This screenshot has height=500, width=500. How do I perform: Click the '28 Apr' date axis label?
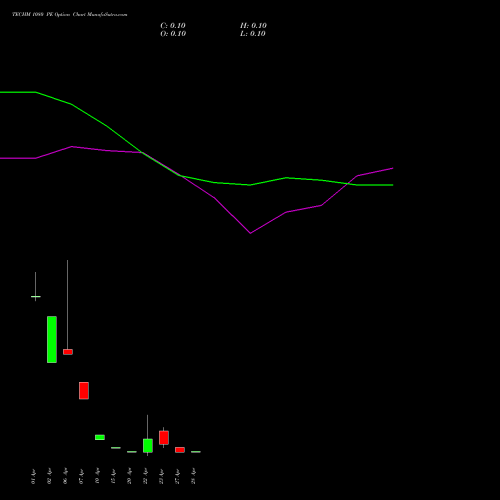tap(193, 476)
